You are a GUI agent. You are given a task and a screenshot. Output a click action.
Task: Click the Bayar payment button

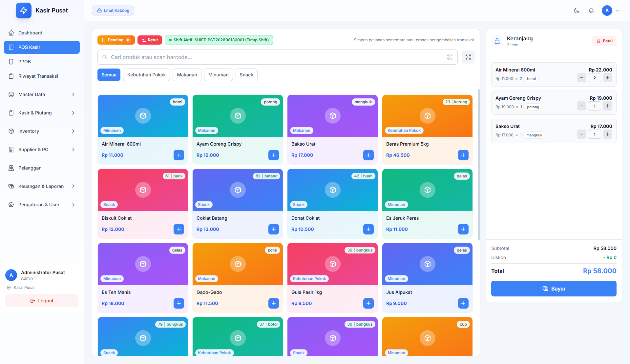pos(554,289)
